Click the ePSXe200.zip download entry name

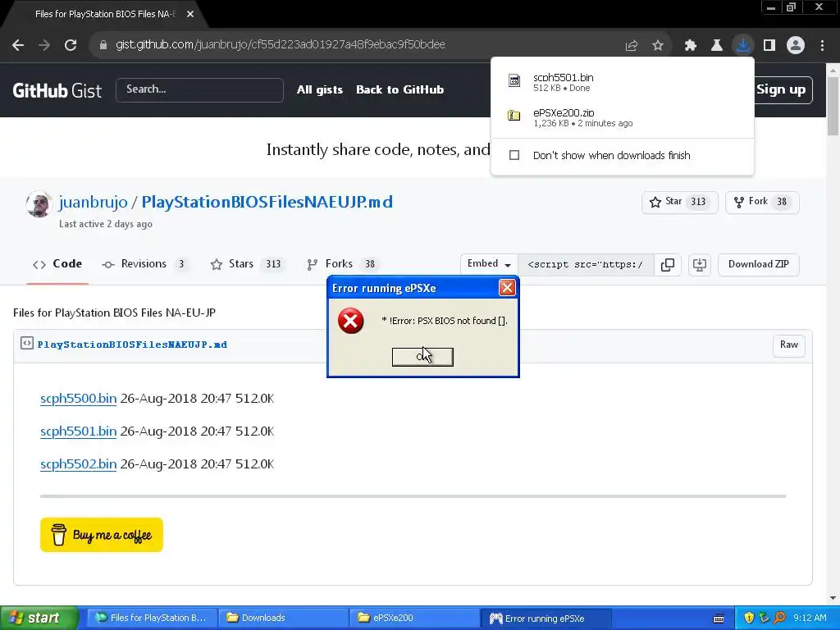coord(564,113)
